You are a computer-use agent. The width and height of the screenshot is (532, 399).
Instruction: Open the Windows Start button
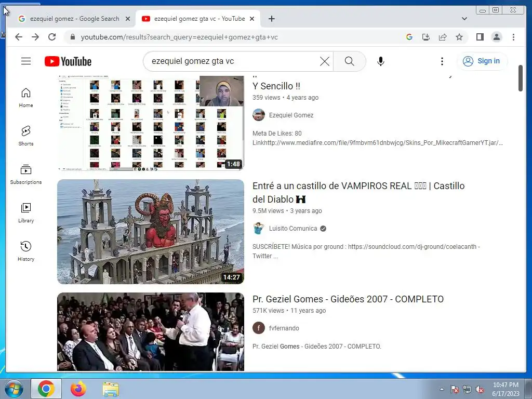click(14, 389)
